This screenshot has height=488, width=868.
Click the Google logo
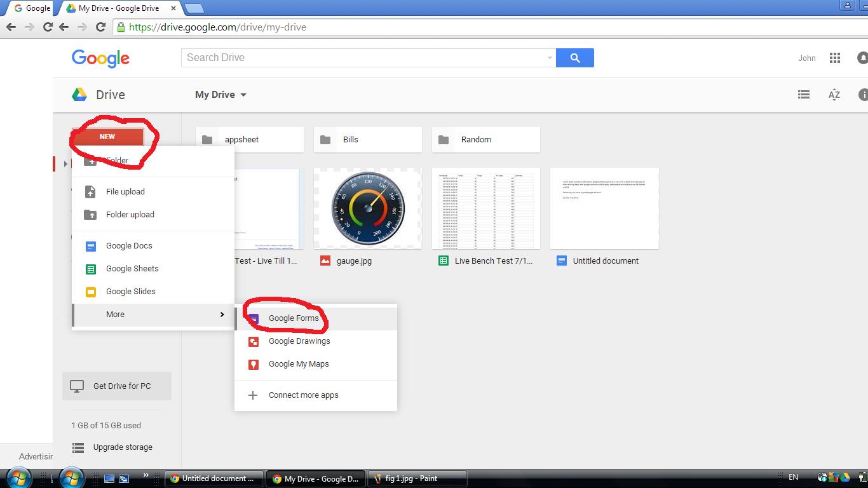click(x=101, y=58)
